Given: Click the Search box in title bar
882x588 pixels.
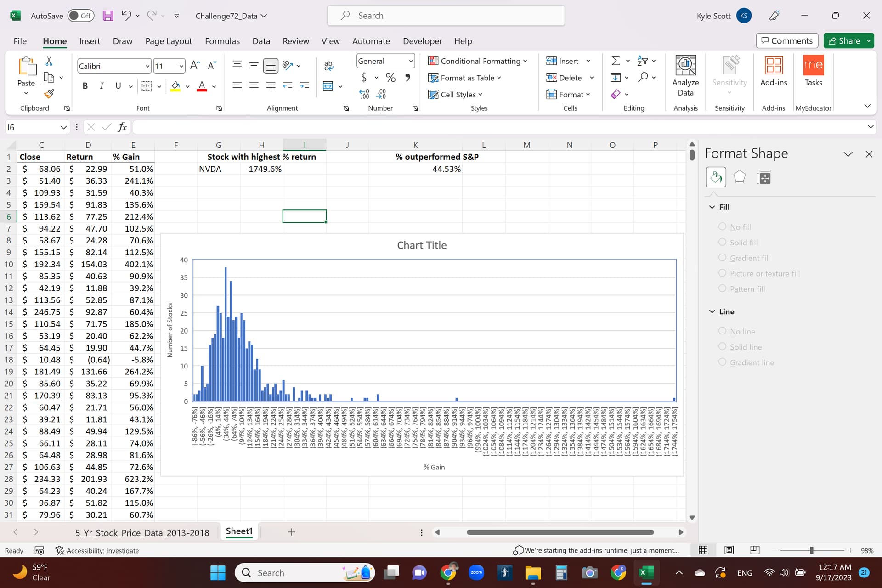Looking at the screenshot, I should tap(446, 16).
